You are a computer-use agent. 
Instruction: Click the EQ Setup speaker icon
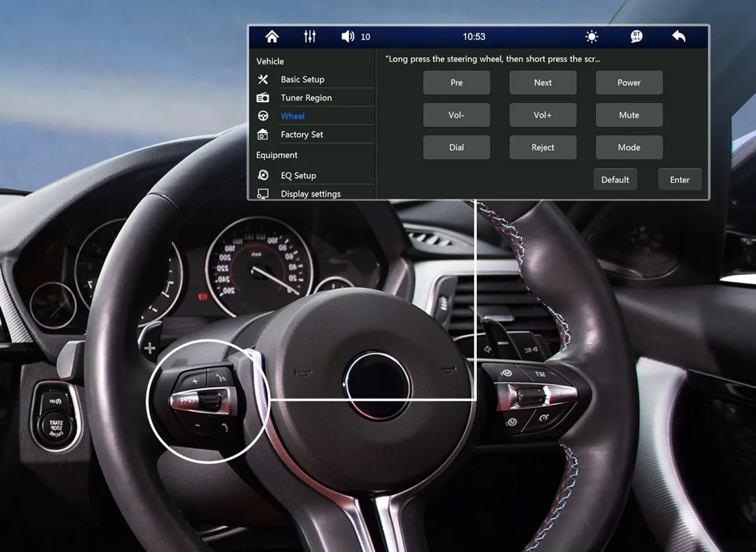pyautogui.click(x=263, y=175)
